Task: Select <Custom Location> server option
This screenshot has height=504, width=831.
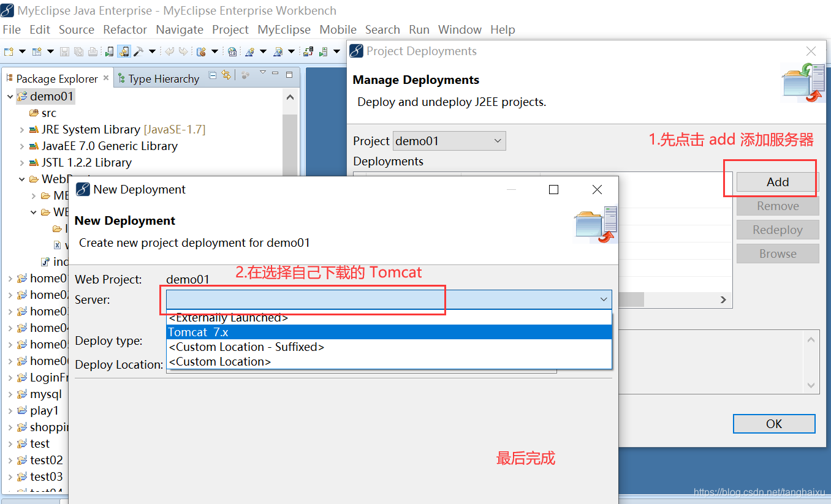Action: pyautogui.click(x=389, y=361)
